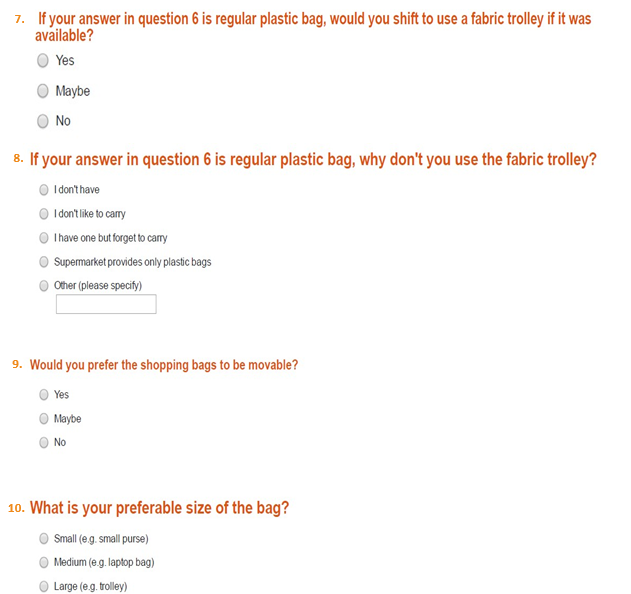Screen dimensions: 631x594
Task: Pick No for question 7 about fabric trolley
Action: click(x=43, y=121)
